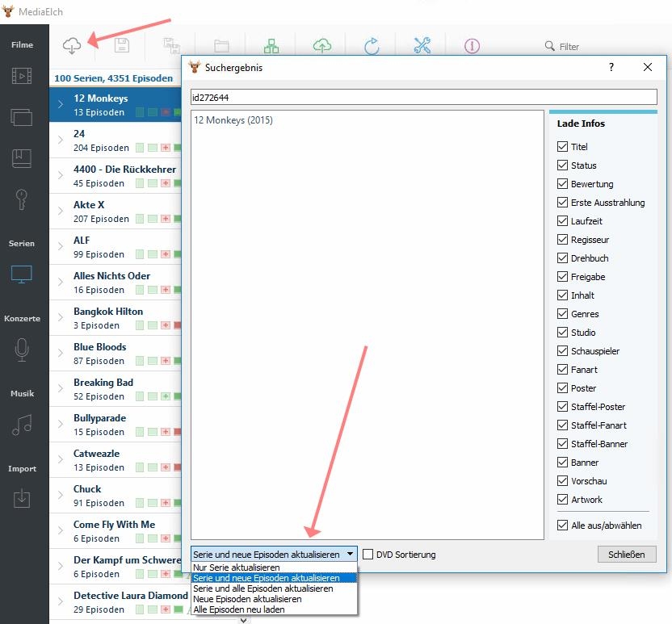
Task: Enable the DVD Sortierung checkbox
Action: pyautogui.click(x=367, y=555)
